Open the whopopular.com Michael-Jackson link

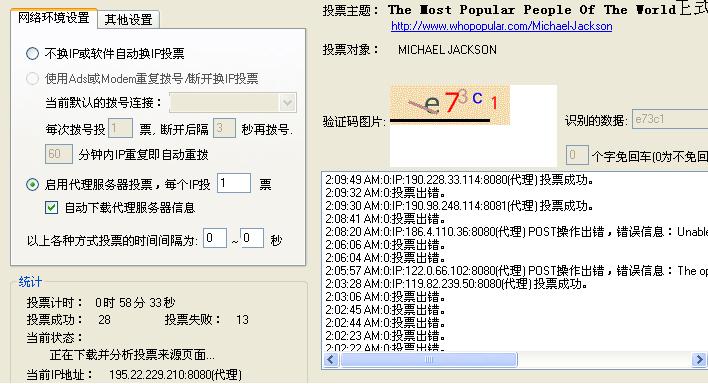502,26
